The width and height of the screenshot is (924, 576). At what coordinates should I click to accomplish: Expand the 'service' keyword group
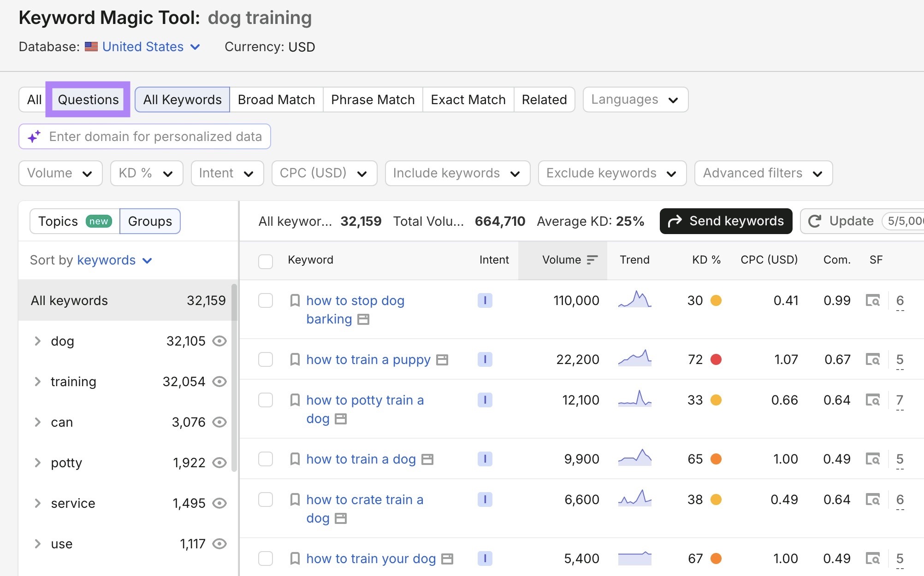38,503
